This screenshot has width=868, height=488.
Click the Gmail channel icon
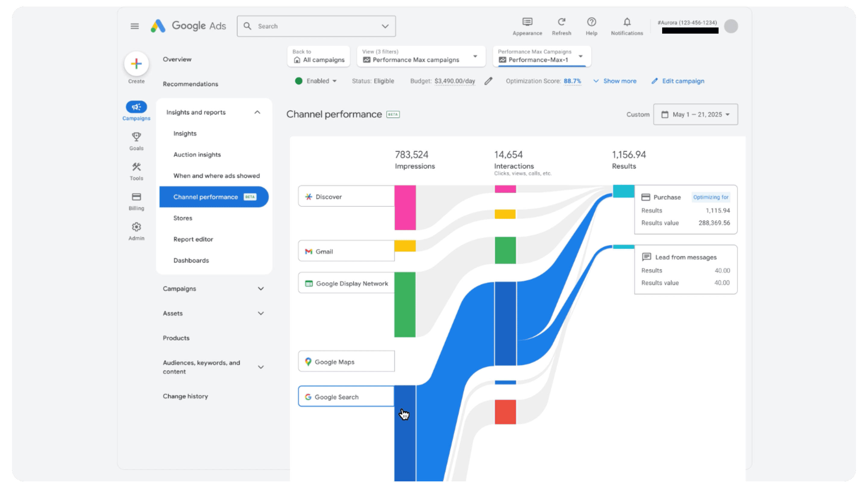[x=308, y=252]
